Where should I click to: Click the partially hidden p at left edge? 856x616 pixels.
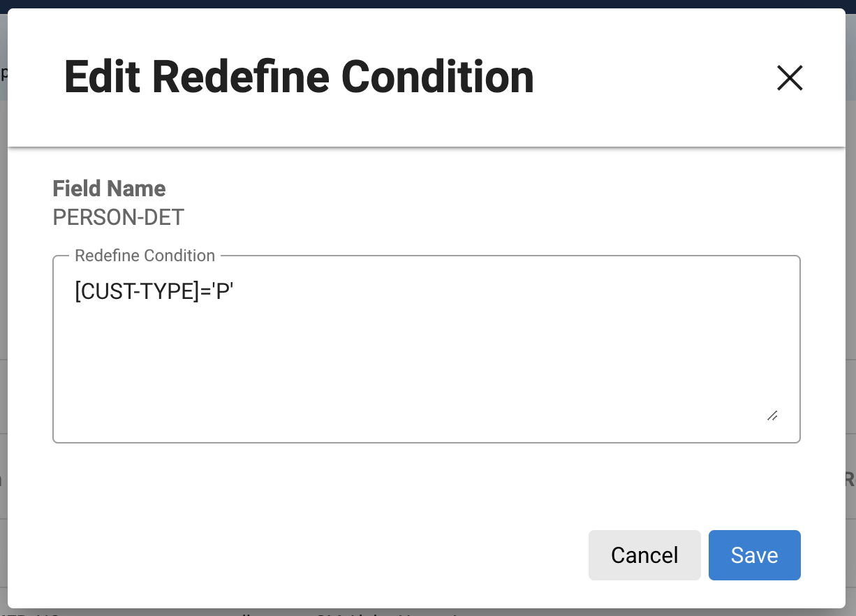[3, 73]
